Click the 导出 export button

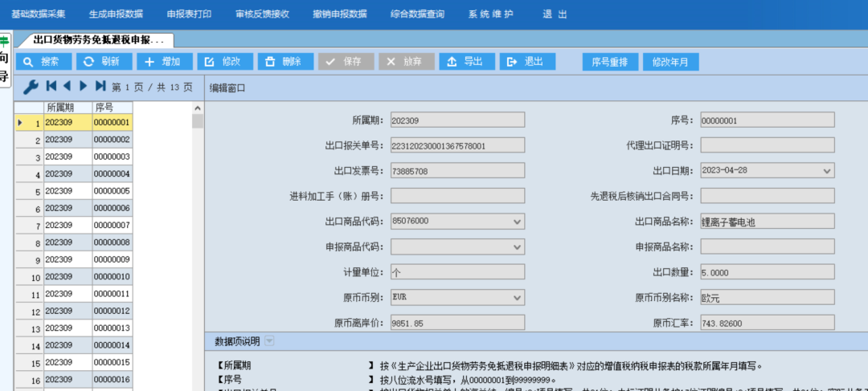pos(465,62)
